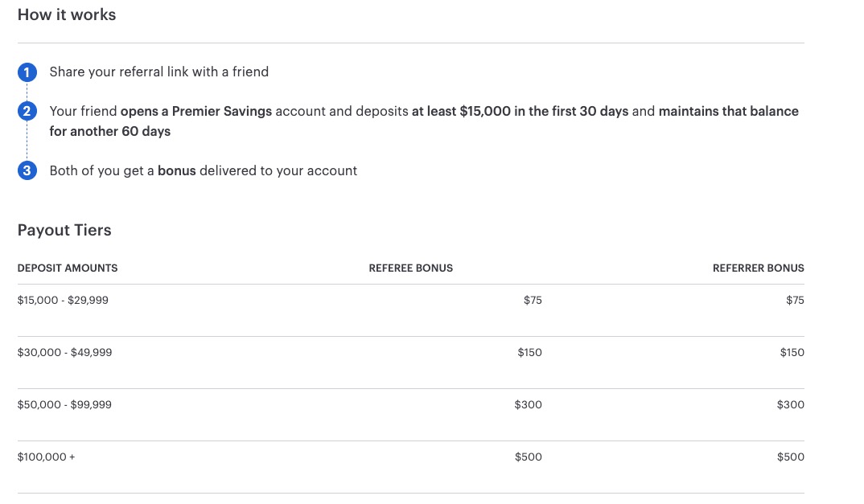Click the 'Payout Tiers' heading
Image resolution: width=864 pixels, height=504 pixels.
64,230
